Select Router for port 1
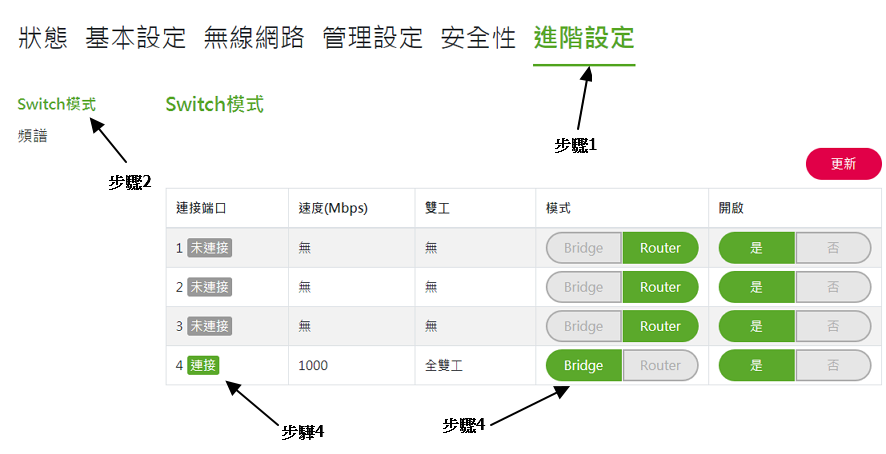 click(660, 248)
